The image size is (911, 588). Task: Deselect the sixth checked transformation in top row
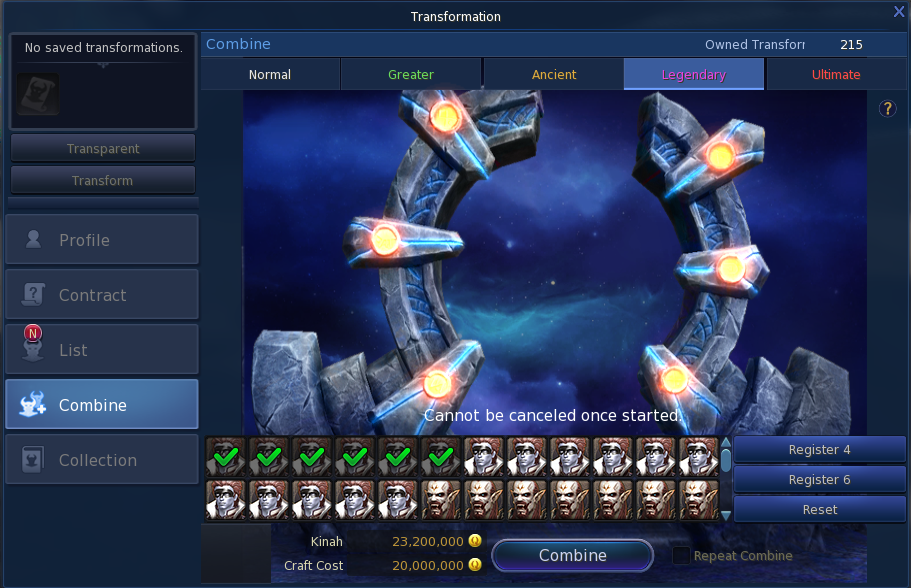coord(441,457)
